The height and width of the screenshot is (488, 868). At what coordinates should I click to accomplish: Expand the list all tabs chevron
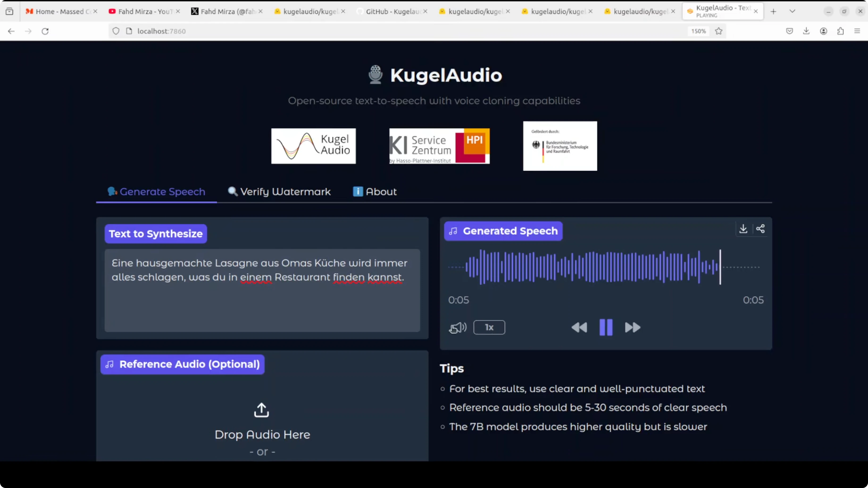[x=792, y=12]
